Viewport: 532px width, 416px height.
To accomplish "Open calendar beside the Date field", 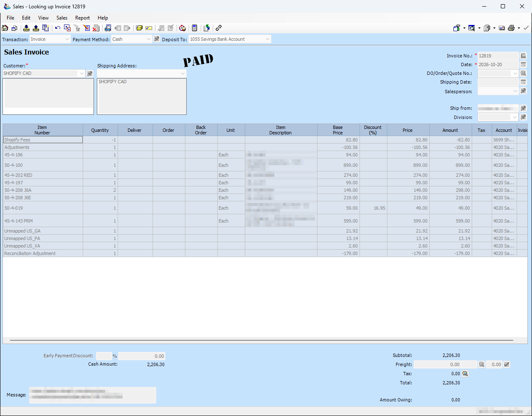I will [523, 64].
